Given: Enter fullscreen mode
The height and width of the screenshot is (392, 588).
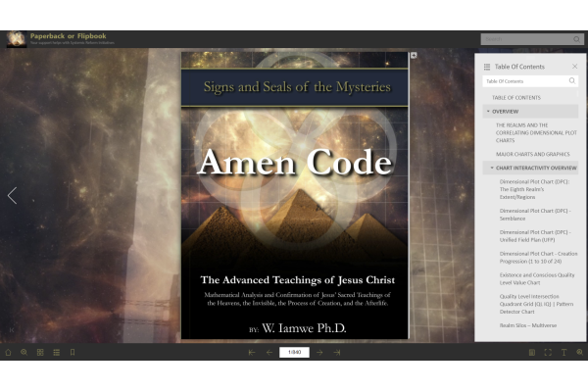Looking at the screenshot, I should pyautogui.click(x=548, y=352).
